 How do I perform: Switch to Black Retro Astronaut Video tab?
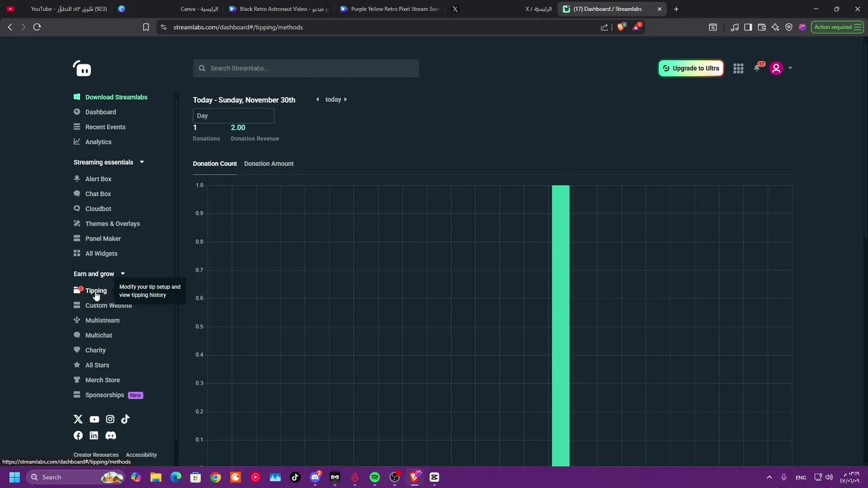(279, 9)
